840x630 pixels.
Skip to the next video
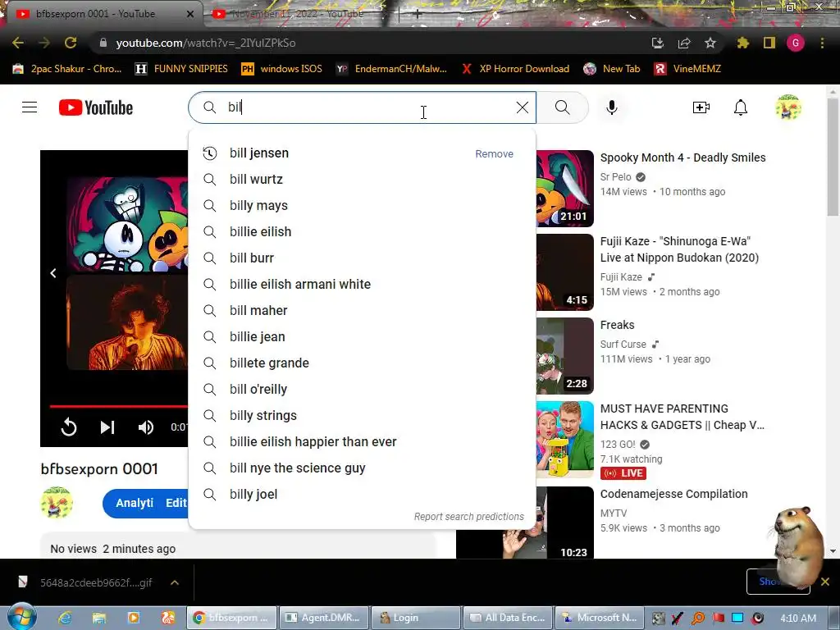(x=107, y=427)
